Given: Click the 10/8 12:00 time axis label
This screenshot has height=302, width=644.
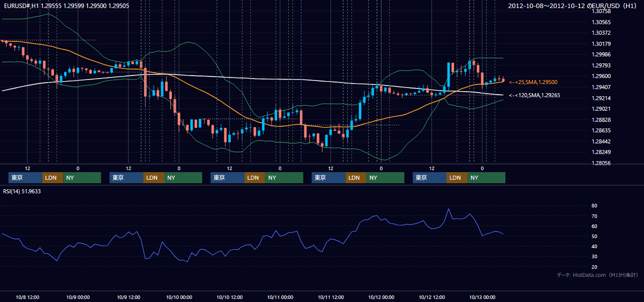Looking at the screenshot, I should tap(28, 297).
